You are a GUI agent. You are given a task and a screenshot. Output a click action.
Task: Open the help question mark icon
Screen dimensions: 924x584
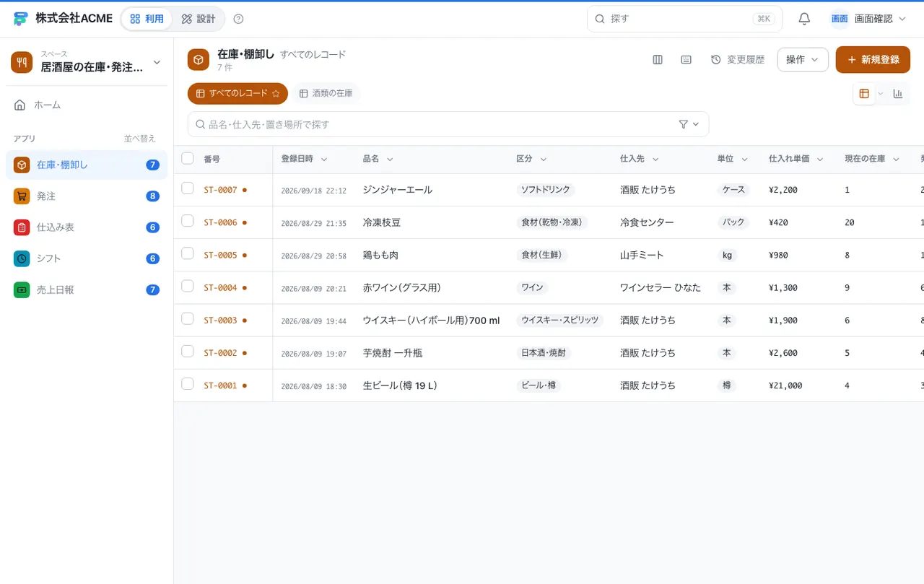(239, 19)
